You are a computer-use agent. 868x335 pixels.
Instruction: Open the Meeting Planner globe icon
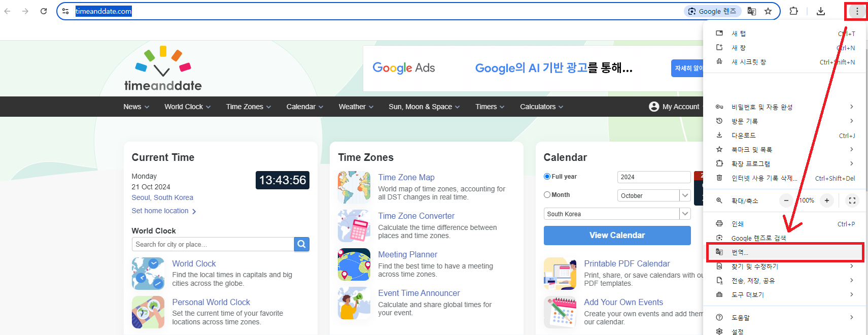(354, 264)
